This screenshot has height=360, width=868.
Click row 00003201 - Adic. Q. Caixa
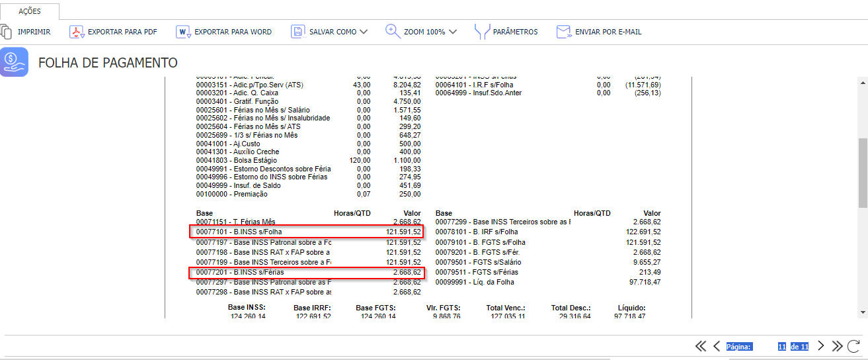click(x=308, y=93)
